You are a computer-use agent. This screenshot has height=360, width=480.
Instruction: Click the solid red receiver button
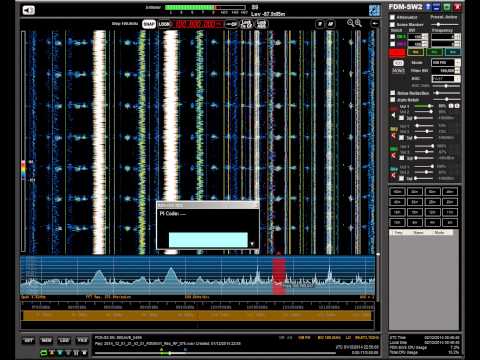point(397,52)
